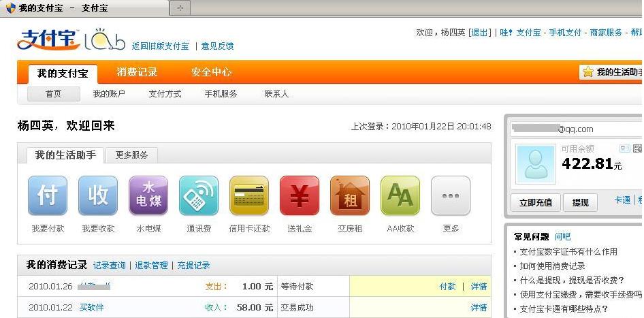Click the 信用卡还款 credit card icon
This screenshot has width=644, height=318.
(x=249, y=195)
